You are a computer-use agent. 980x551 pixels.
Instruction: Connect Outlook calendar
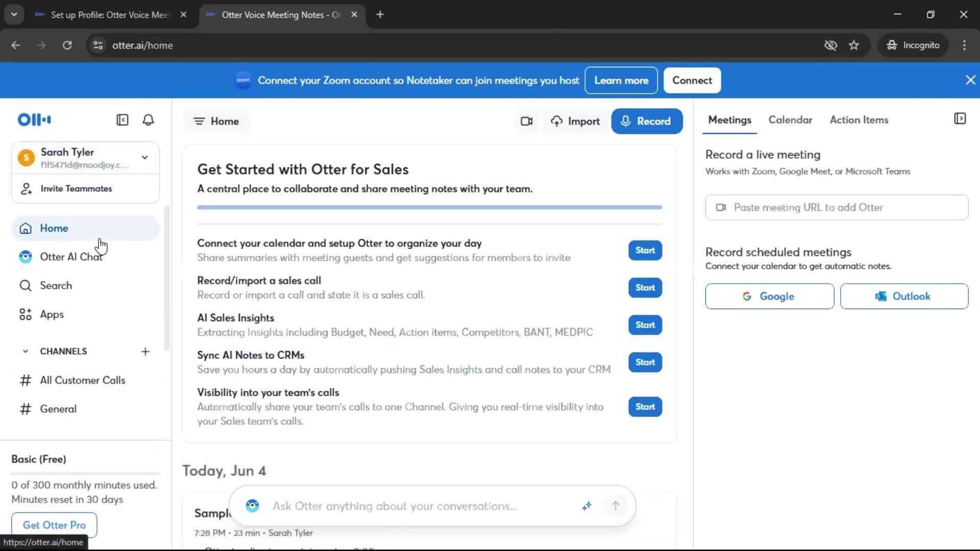point(904,296)
